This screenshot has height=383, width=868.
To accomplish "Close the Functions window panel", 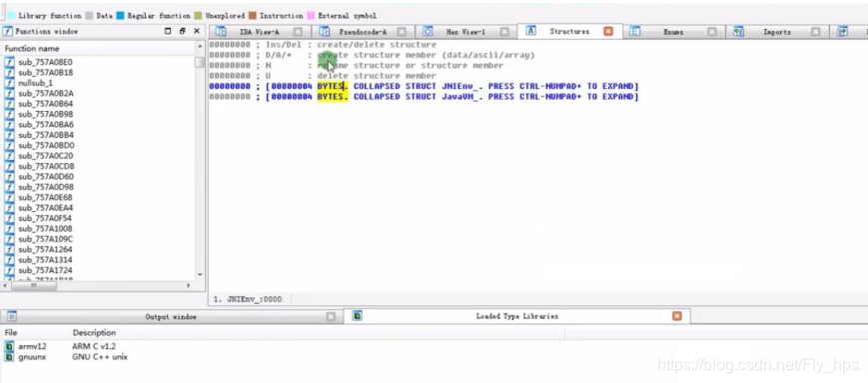I will point(197,32).
